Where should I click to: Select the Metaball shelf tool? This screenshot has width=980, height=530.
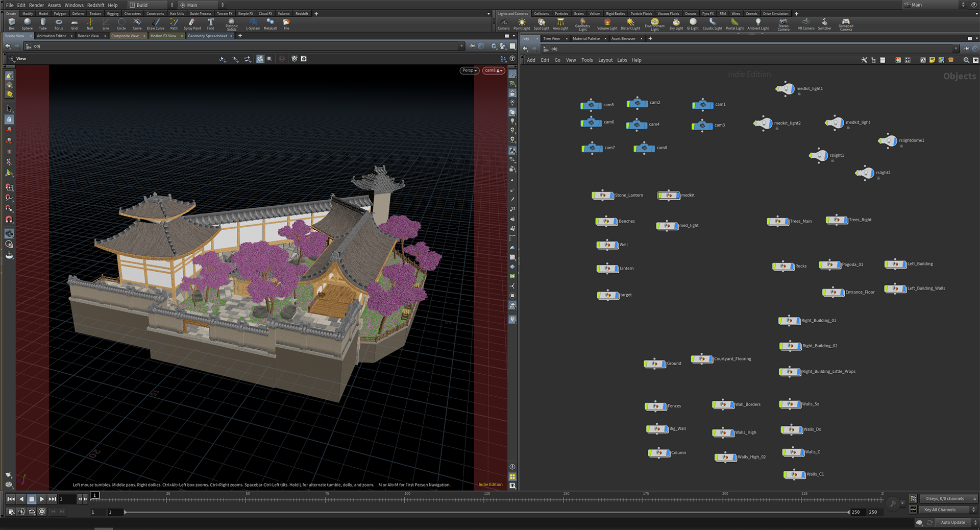[271, 24]
